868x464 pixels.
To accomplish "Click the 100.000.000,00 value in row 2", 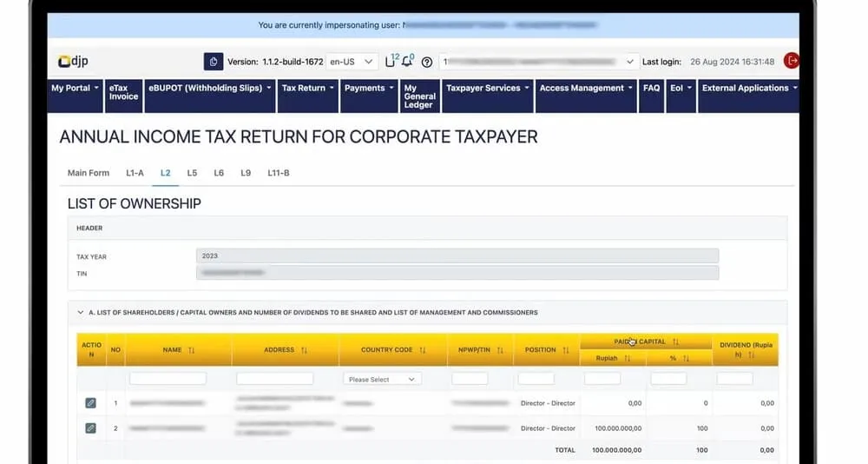I will [x=618, y=428].
